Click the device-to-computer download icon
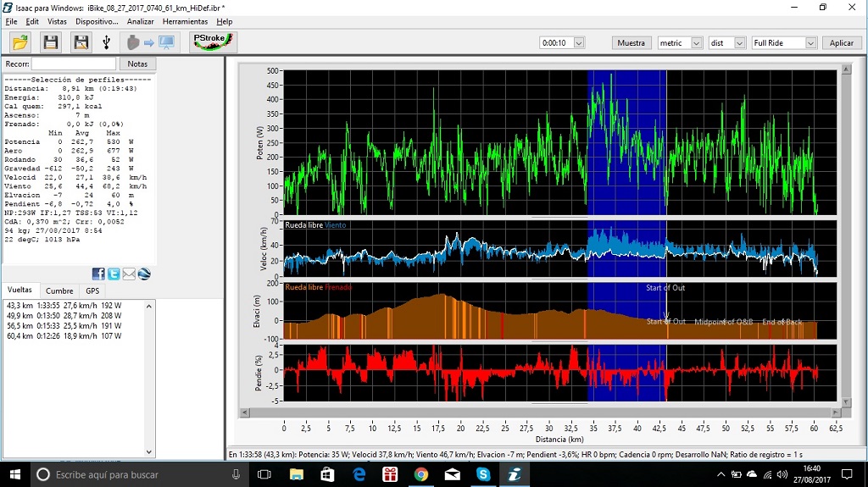The height and width of the screenshot is (487, 868). click(149, 42)
